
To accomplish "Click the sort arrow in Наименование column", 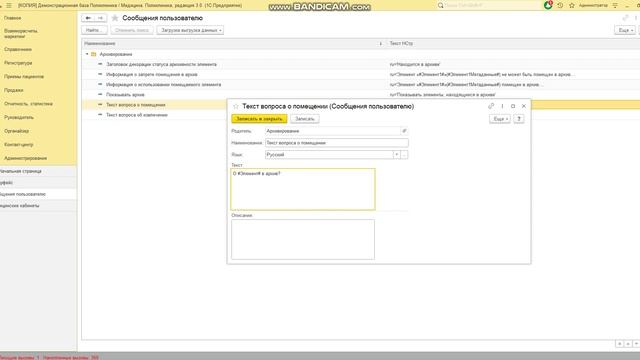I will click(380, 43).
